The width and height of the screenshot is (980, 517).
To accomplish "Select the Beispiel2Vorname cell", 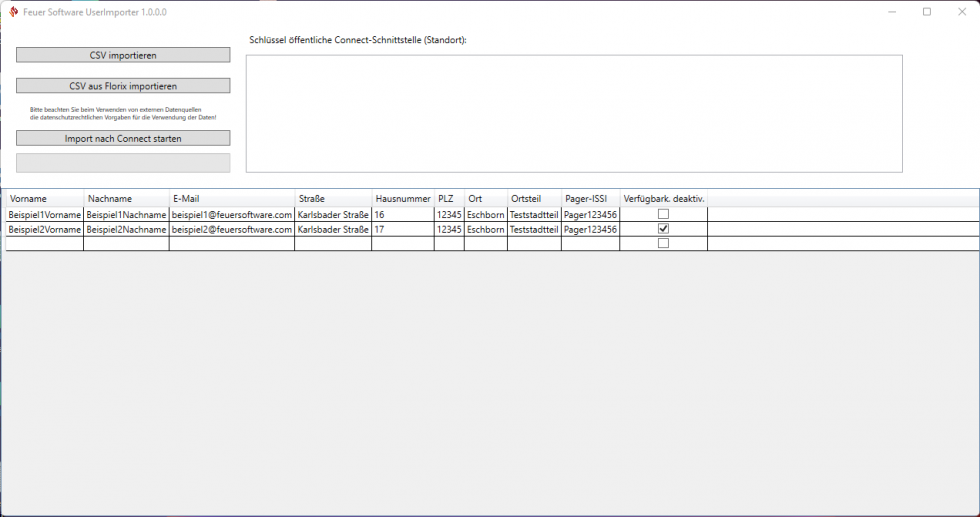I will pyautogui.click(x=44, y=229).
